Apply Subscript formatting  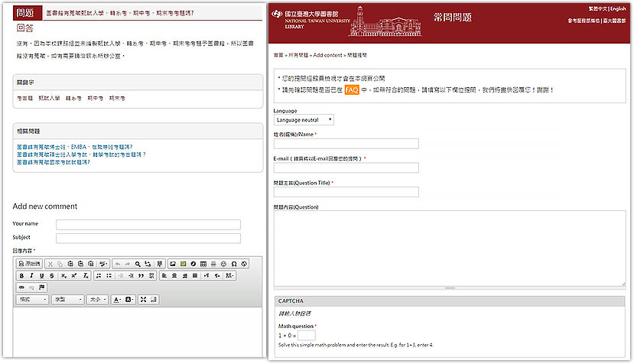[64, 276]
